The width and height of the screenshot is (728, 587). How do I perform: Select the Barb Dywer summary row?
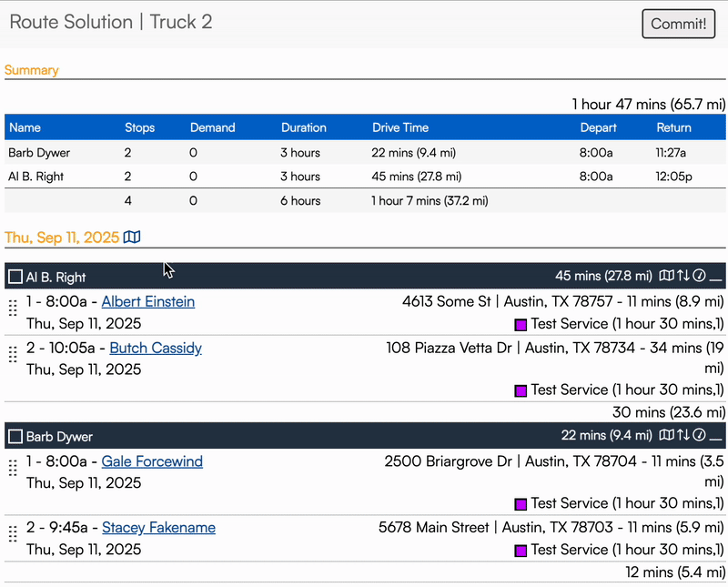pos(364,153)
